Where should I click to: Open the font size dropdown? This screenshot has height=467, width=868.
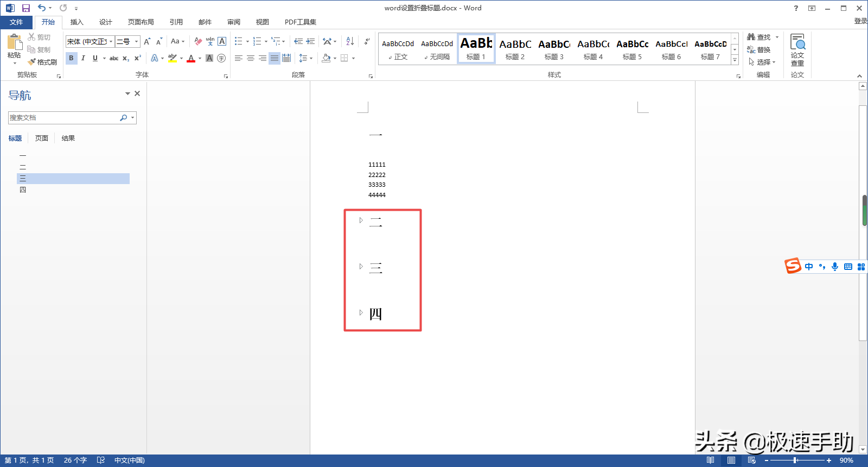click(136, 42)
